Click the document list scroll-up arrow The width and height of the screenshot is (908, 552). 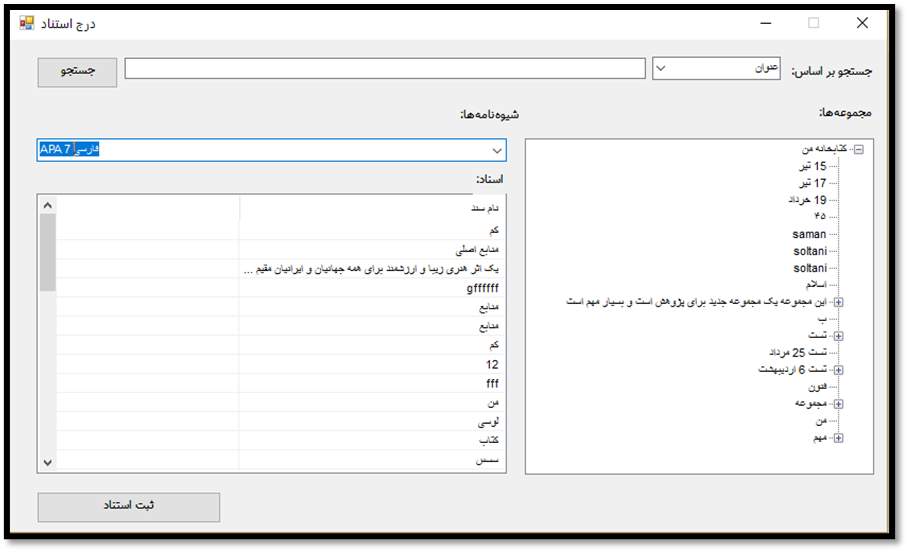[x=47, y=205]
